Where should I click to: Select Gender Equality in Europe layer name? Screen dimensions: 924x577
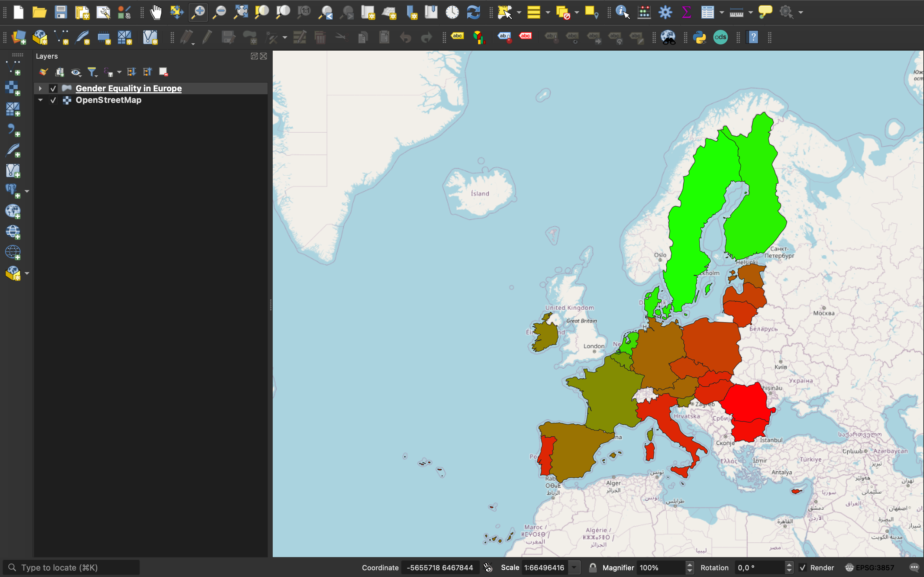click(x=128, y=88)
